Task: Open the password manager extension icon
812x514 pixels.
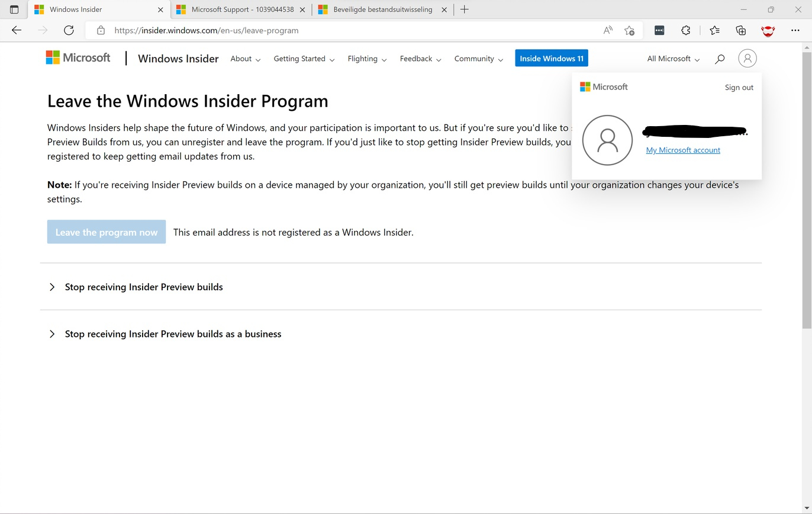Action: coord(659,30)
